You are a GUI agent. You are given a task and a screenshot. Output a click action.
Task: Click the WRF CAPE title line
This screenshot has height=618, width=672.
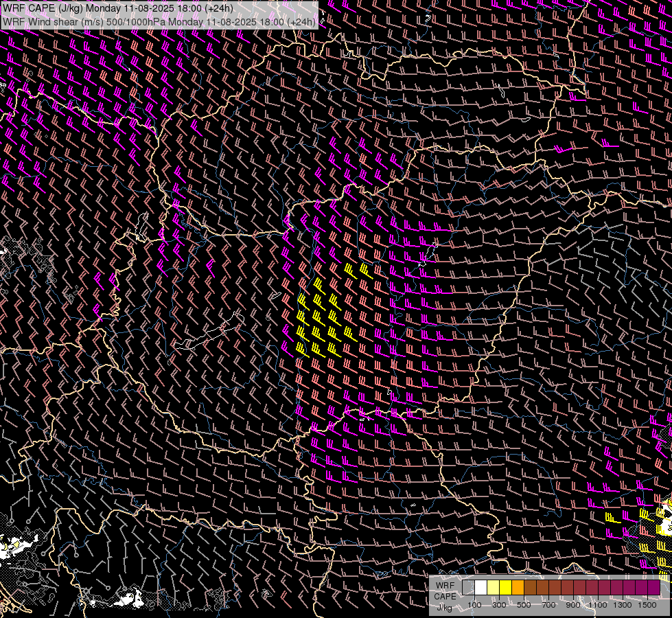click(118, 8)
